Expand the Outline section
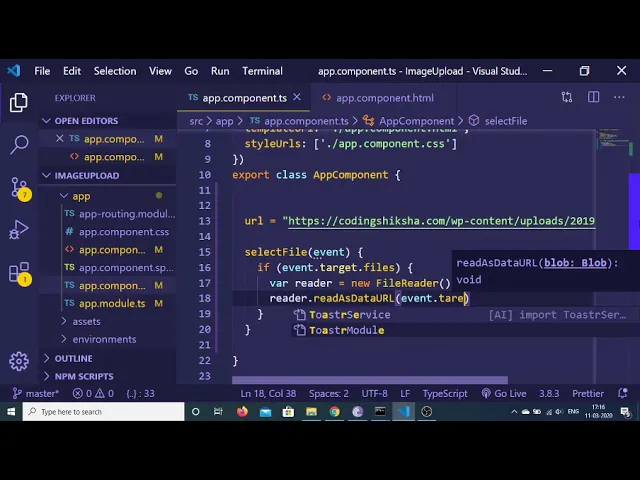 (x=68, y=358)
